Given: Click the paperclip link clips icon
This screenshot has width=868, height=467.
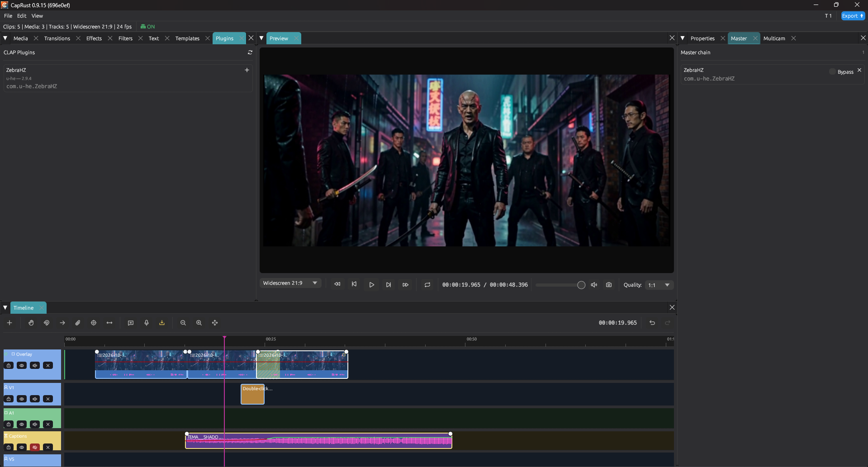Looking at the screenshot, I should (x=78, y=323).
